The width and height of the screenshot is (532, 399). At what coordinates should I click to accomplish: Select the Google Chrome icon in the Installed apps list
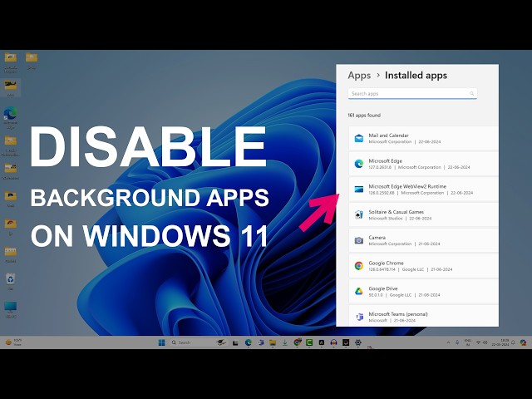pos(358,266)
